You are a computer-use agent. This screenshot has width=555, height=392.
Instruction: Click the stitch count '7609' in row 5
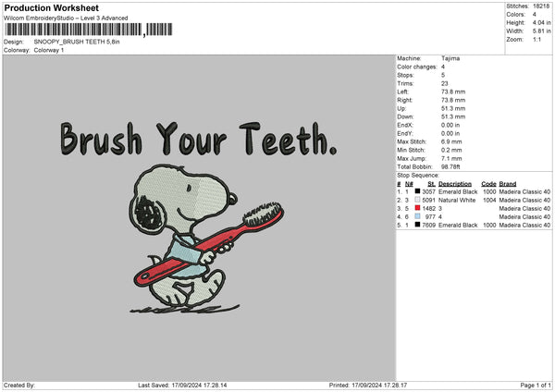pyautogui.click(x=428, y=225)
